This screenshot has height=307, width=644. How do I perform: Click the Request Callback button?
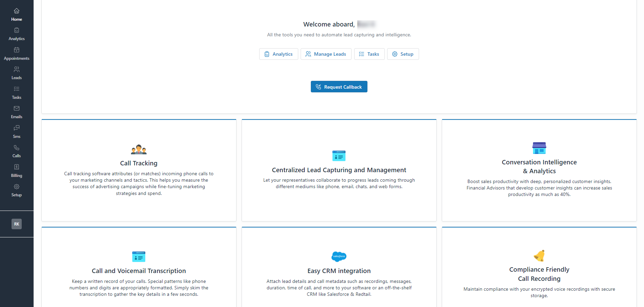coord(339,87)
